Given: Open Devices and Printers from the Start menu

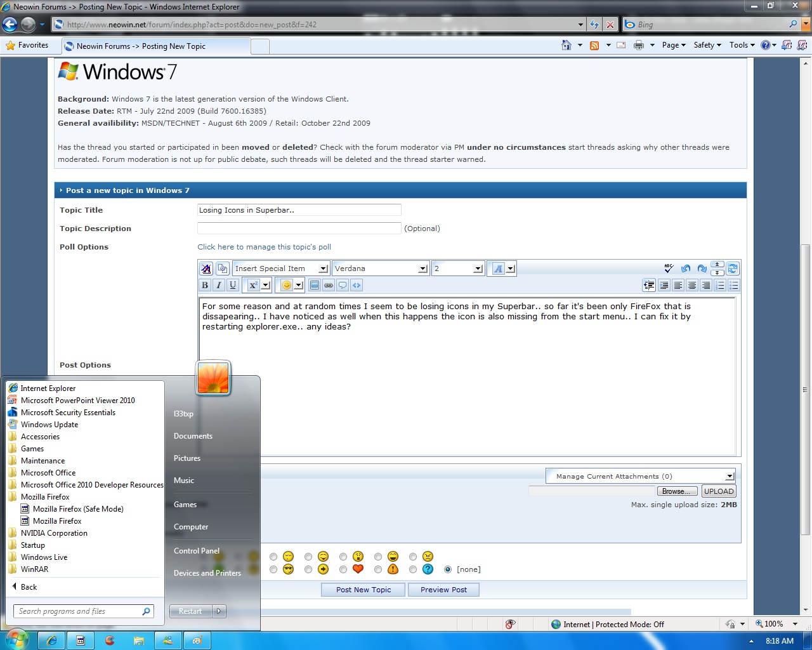Looking at the screenshot, I should pyautogui.click(x=207, y=573).
